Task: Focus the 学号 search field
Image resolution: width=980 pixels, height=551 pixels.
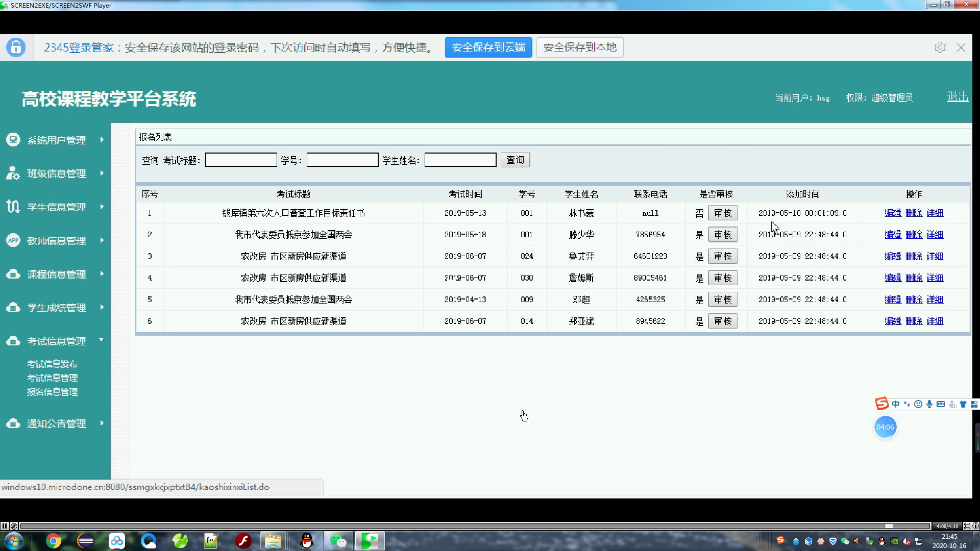Action: pyautogui.click(x=342, y=160)
